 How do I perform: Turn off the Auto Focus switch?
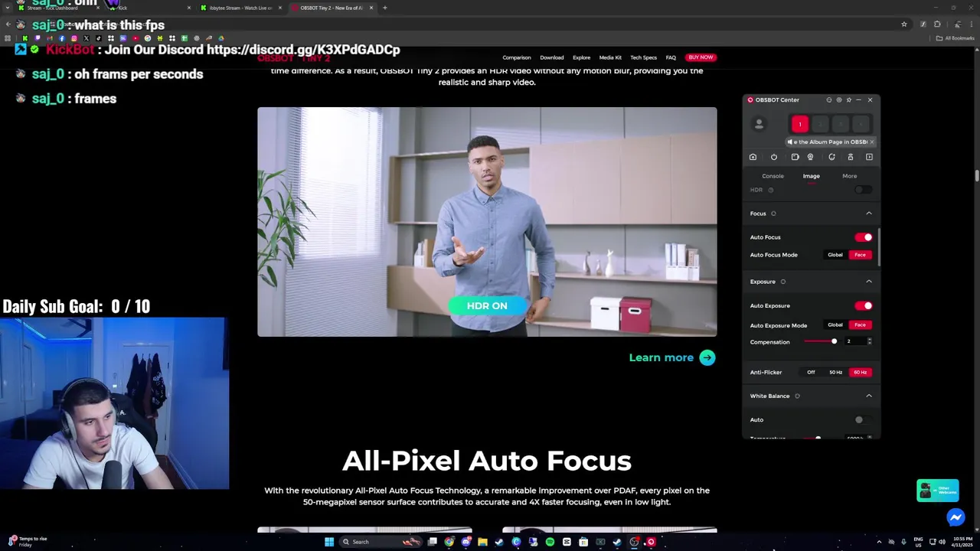tap(864, 237)
